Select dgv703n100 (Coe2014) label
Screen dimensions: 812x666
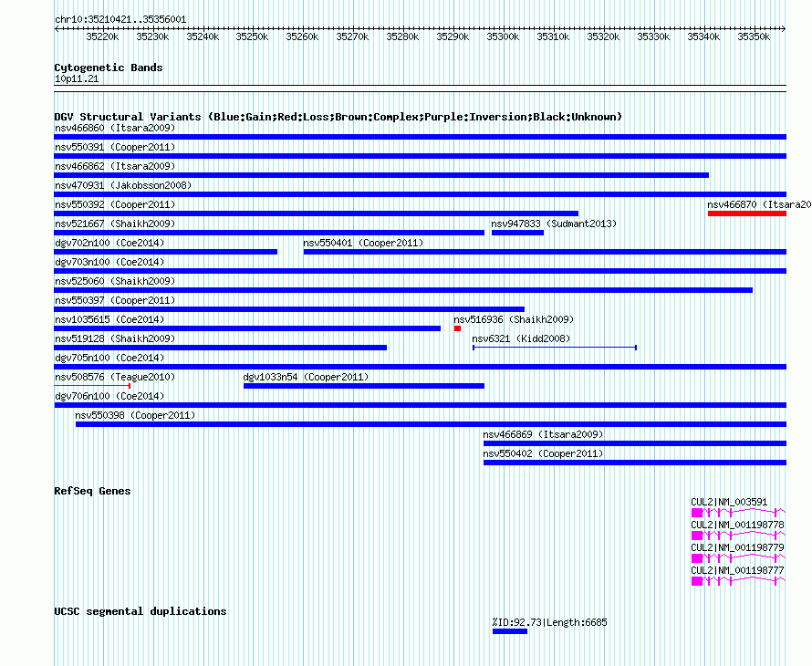tap(109, 262)
